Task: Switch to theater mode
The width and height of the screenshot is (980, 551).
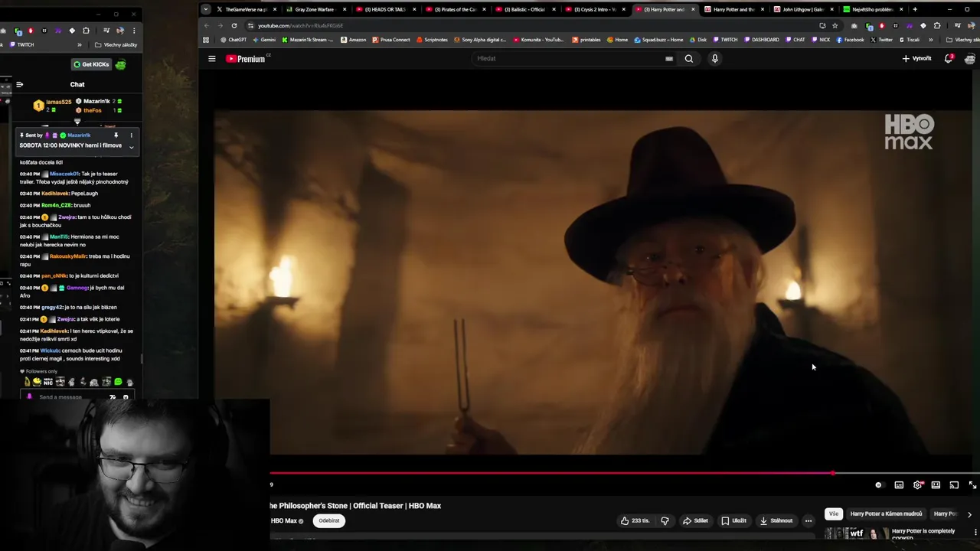Action: 936,485
